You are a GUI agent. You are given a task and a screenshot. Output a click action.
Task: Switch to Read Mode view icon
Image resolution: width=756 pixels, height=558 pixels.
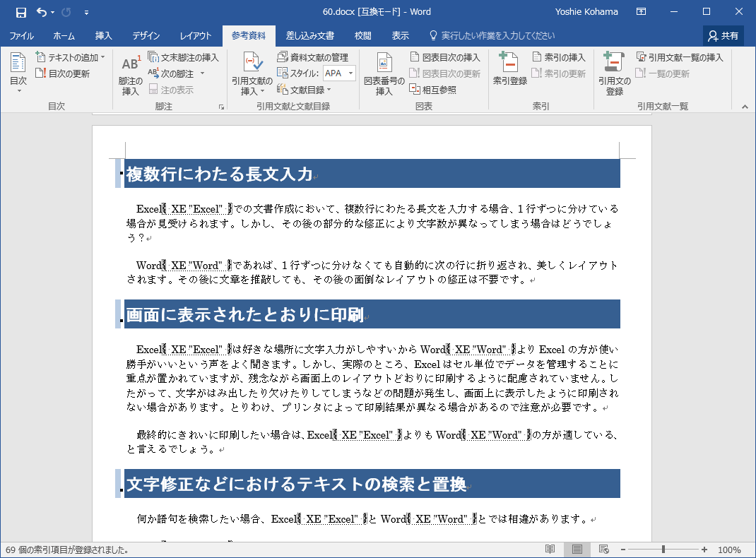550,550
